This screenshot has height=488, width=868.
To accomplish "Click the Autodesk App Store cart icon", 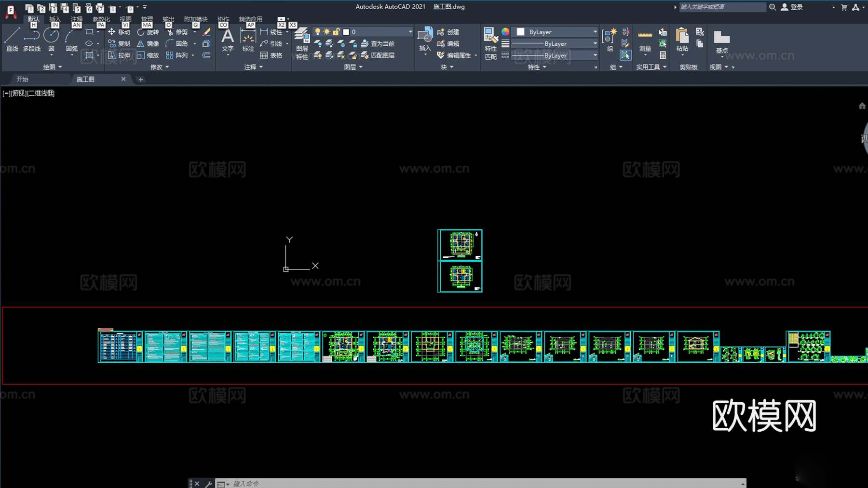I will pos(844,7).
